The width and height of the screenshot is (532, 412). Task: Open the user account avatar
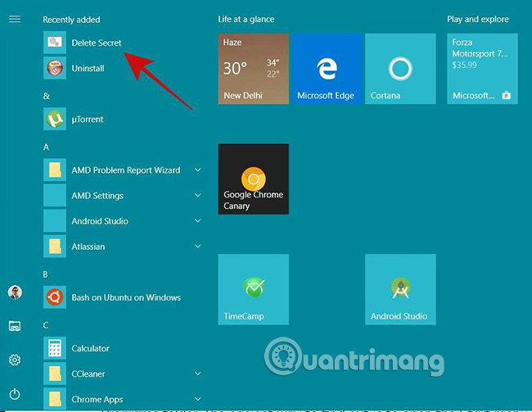[x=15, y=292]
